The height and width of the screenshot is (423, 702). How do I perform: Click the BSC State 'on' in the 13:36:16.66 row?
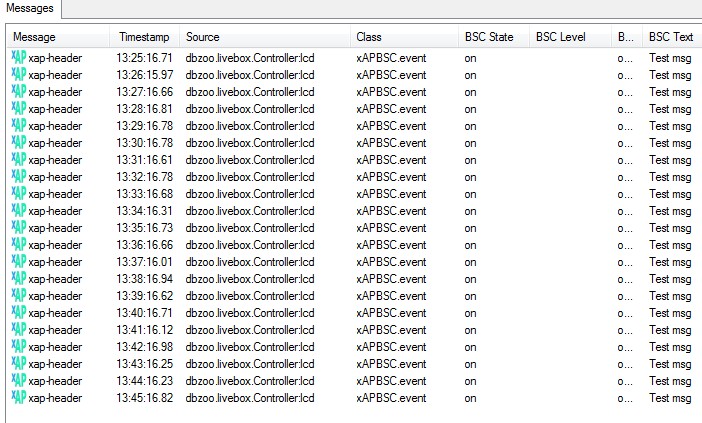[470, 245]
